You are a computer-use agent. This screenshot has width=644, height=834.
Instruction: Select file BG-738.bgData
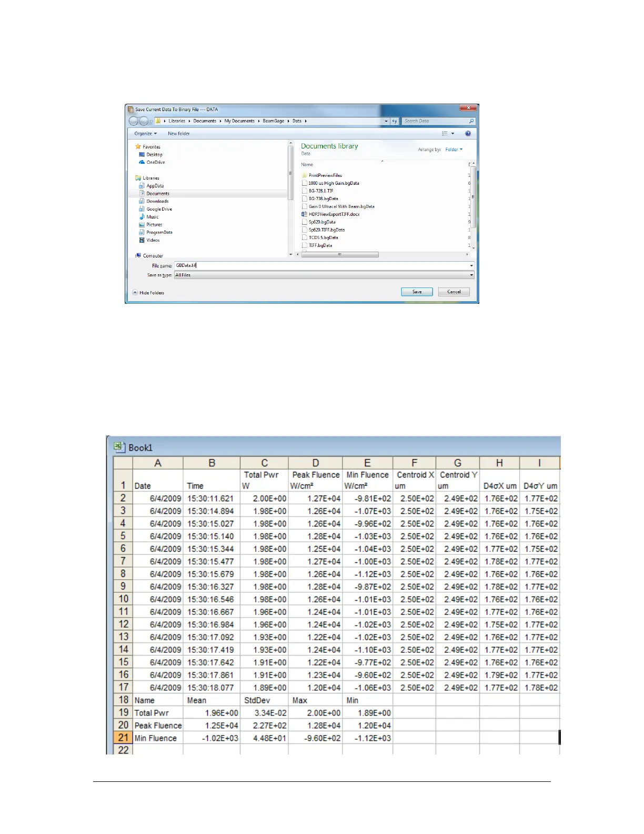click(x=323, y=198)
